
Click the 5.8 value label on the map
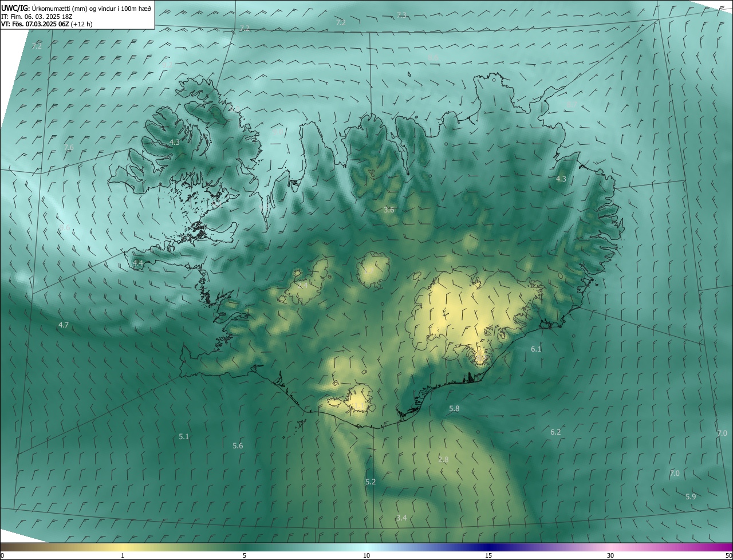(x=454, y=408)
